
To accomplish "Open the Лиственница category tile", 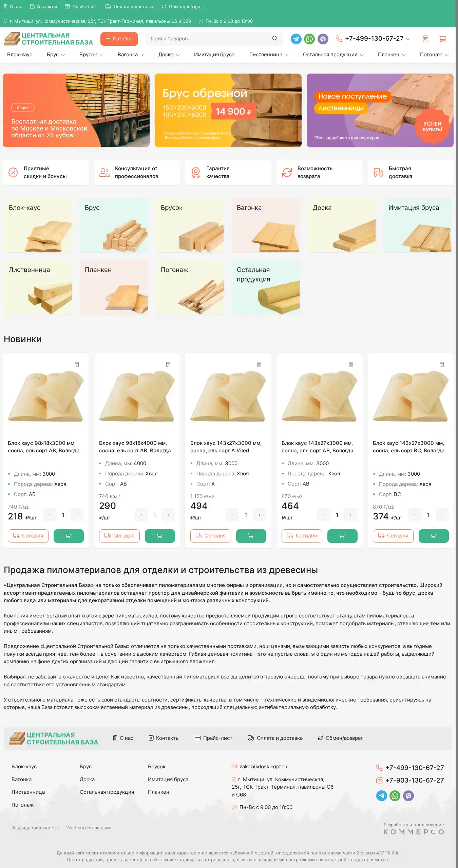I will pos(38,288).
